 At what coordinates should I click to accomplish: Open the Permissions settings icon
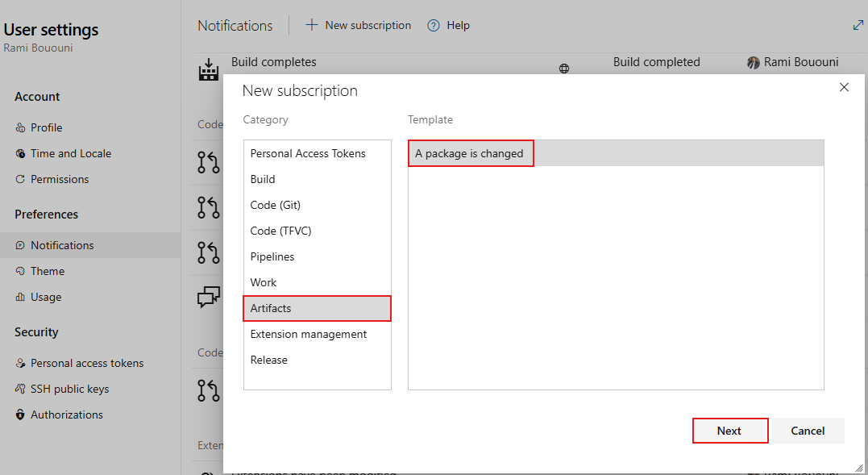point(20,178)
